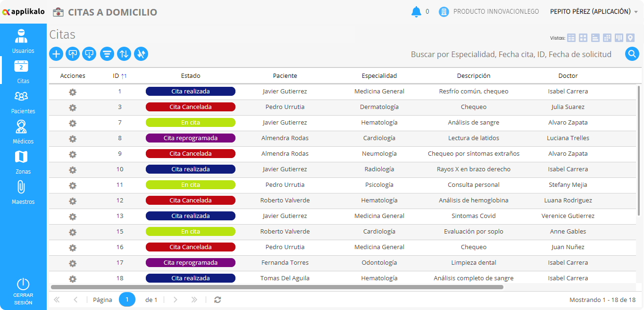644x310 pixels.
Task: Open Maestros in the sidebar
Action: coord(23,193)
